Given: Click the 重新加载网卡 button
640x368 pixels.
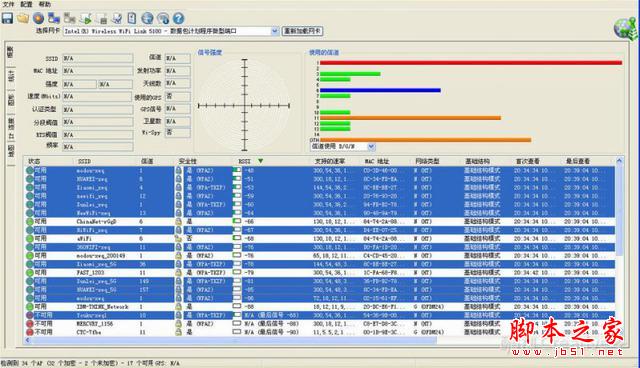Looking at the screenshot, I should pos(302,31).
